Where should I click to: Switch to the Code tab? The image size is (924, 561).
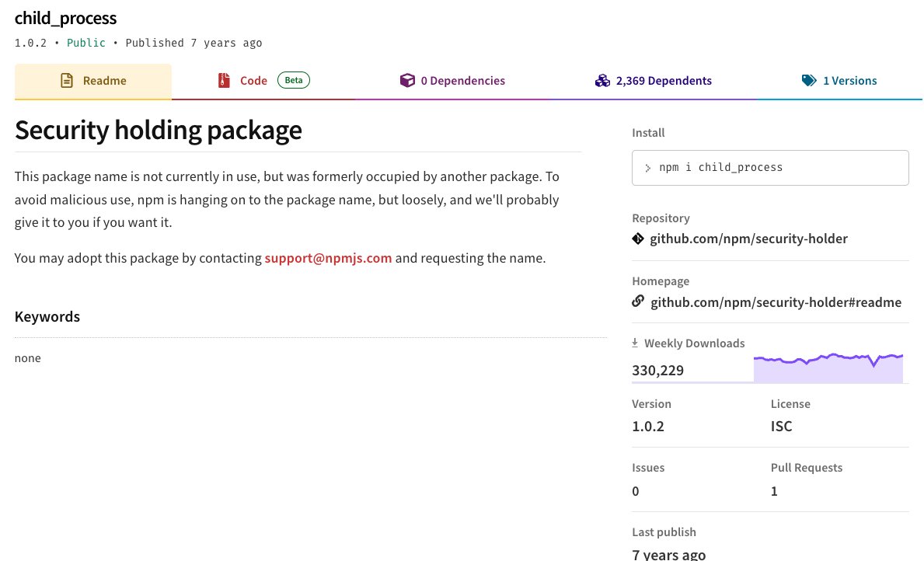pyautogui.click(x=263, y=81)
